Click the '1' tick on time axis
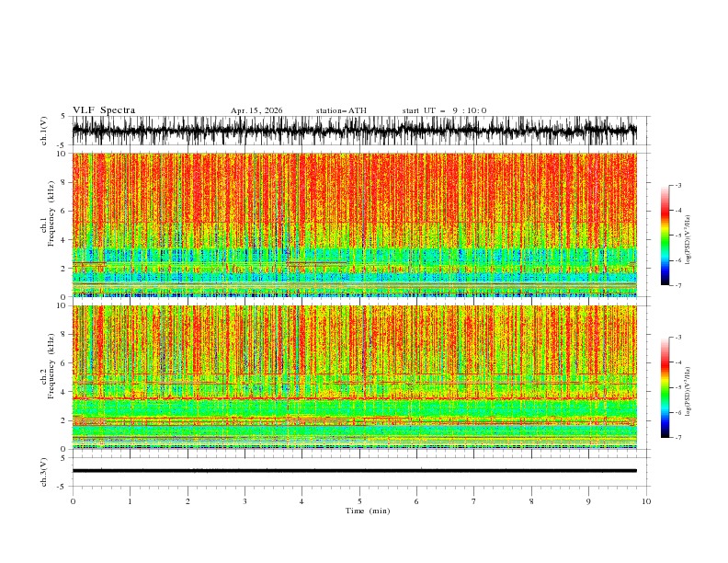This screenshot has width=728, height=563. click(130, 501)
